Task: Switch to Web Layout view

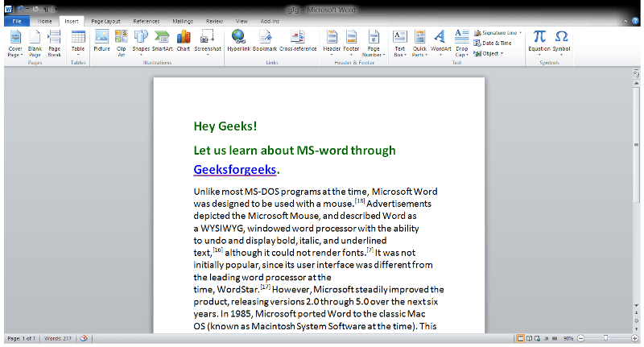Action: pos(537,338)
